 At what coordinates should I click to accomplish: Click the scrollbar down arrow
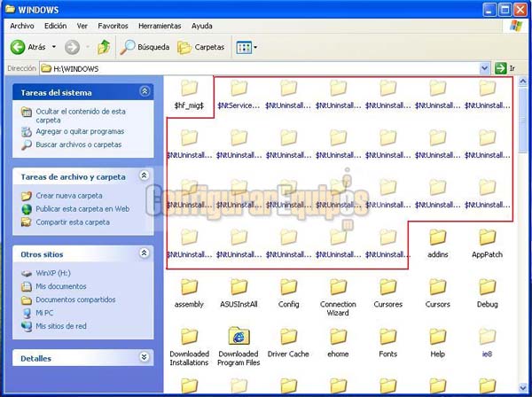[x=523, y=387]
